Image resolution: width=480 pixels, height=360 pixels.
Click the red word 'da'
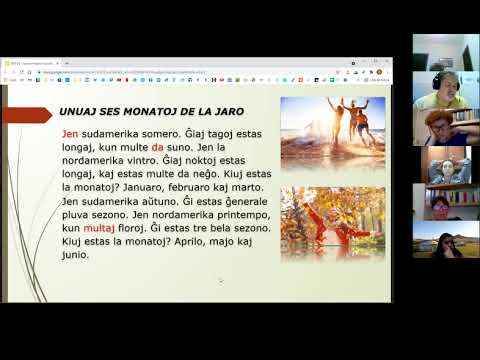click(157, 147)
